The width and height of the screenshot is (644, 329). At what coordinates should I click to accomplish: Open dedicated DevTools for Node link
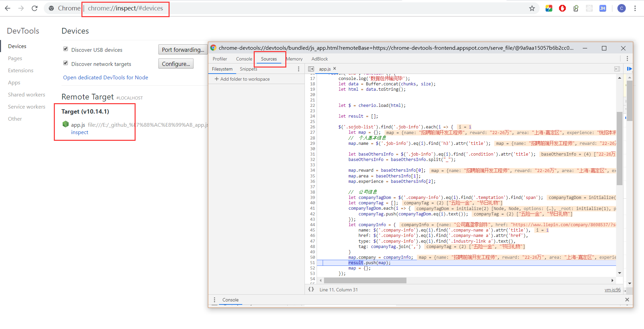click(106, 78)
